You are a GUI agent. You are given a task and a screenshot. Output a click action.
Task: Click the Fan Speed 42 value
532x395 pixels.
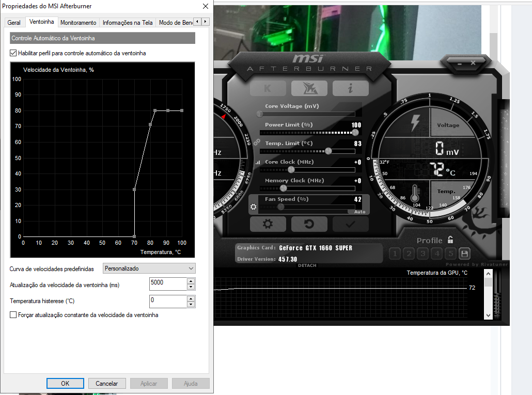point(357,199)
